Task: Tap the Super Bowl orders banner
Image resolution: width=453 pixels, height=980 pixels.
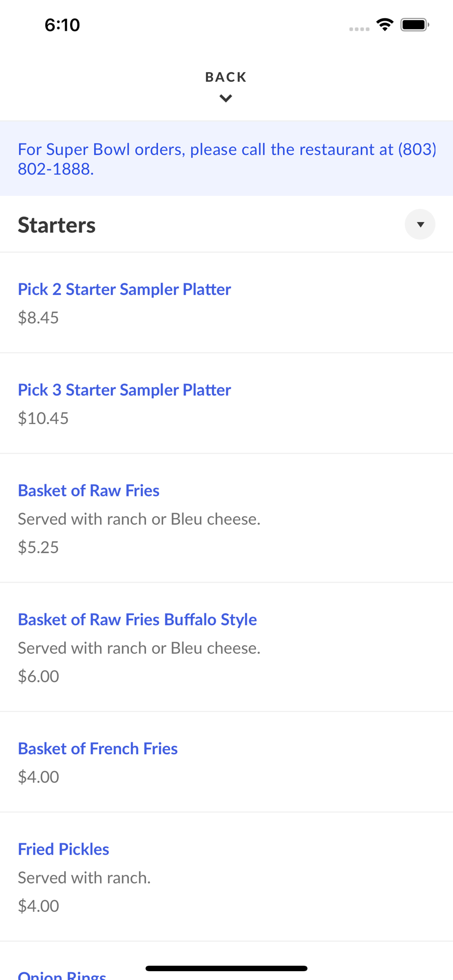Action: click(x=226, y=159)
